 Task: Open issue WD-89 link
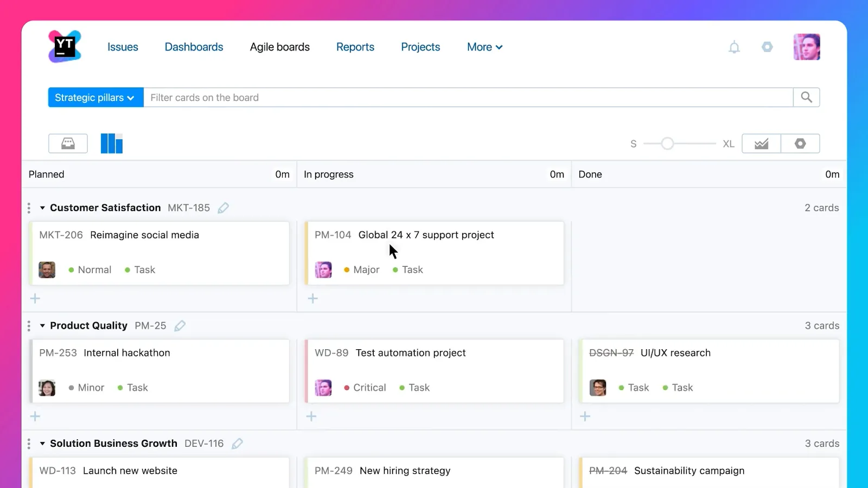(331, 353)
